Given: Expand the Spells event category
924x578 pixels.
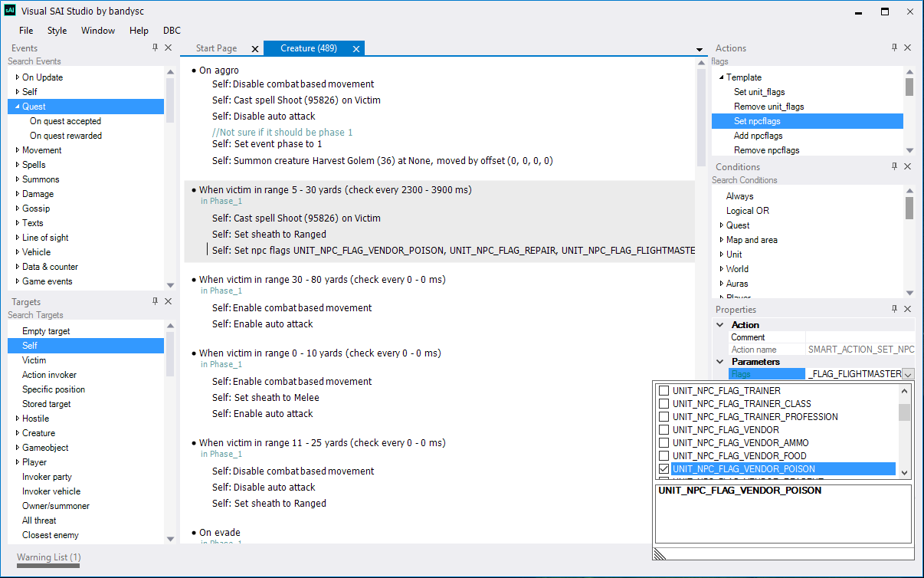Looking at the screenshot, I should (x=16, y=164).
